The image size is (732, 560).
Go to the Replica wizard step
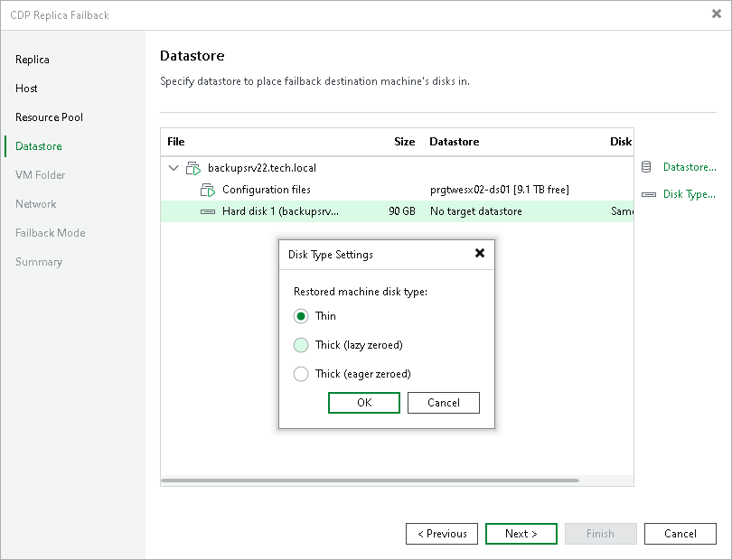coord(32,59)
